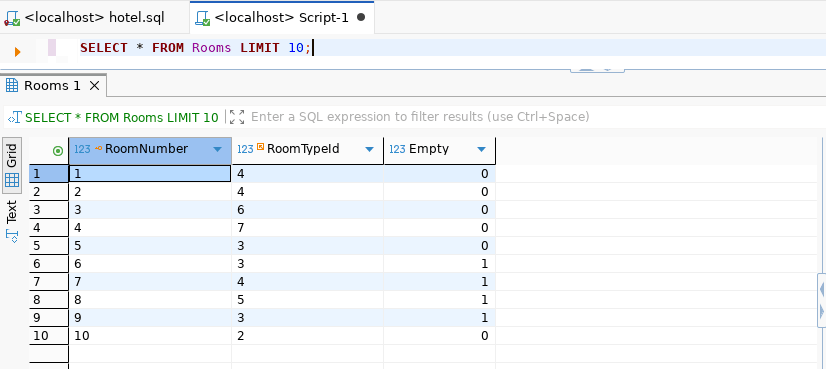Screen dimensions: 826x369
Task: Switch to Grid view in side panel
Action: click(x=12, y=165)
